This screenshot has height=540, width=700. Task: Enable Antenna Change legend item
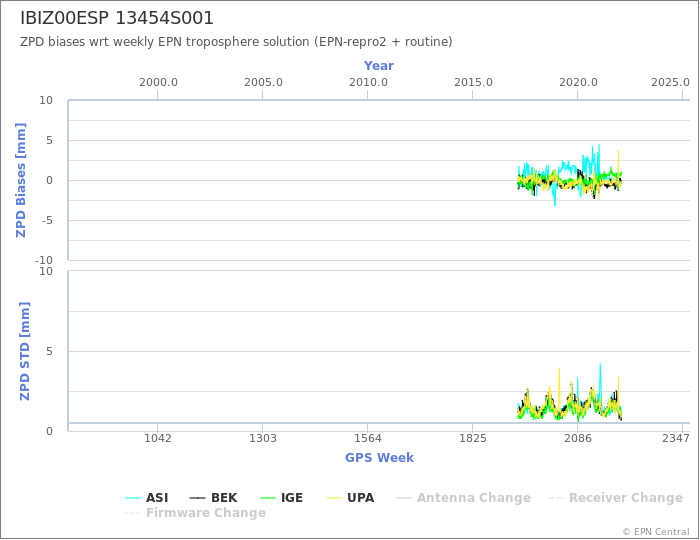[x=463, y=498]
